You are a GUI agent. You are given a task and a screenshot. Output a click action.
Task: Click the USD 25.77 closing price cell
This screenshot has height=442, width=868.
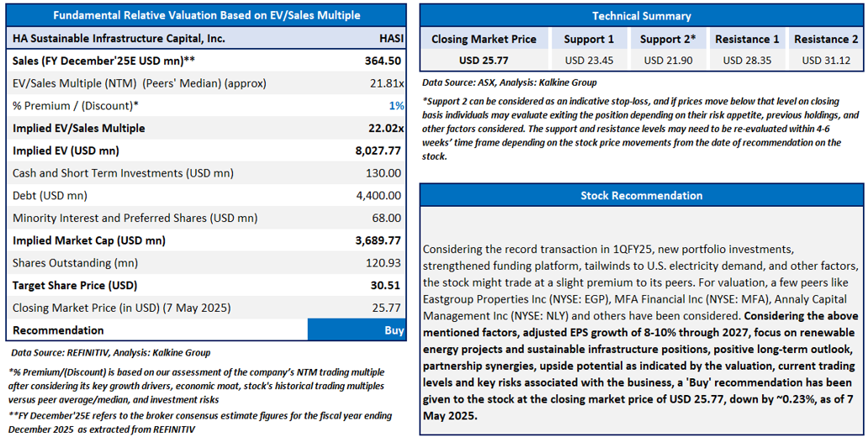tap(484, 60)
